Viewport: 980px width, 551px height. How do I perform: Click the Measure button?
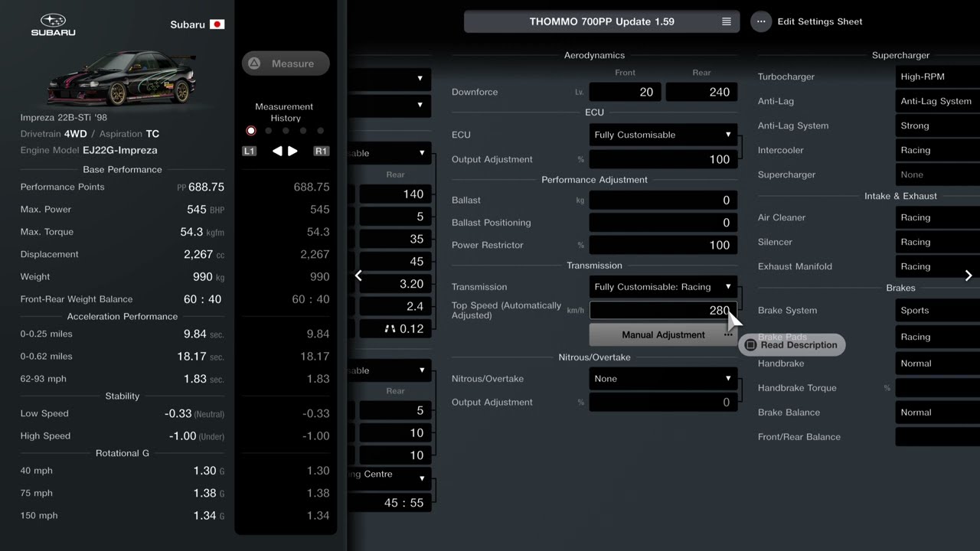click(286, 64)
